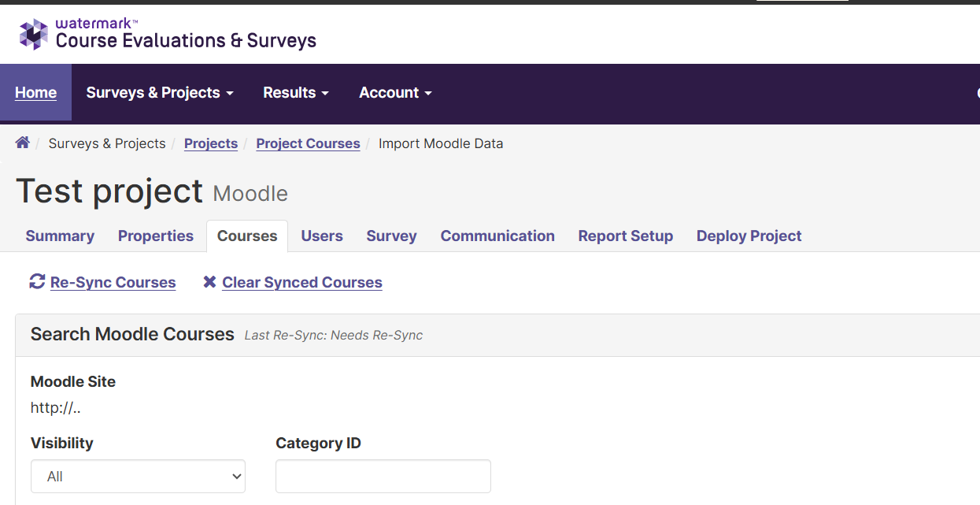This screenshot has width=980, height=505.
Task: Click the Visibility label
Action: [62, 443]
